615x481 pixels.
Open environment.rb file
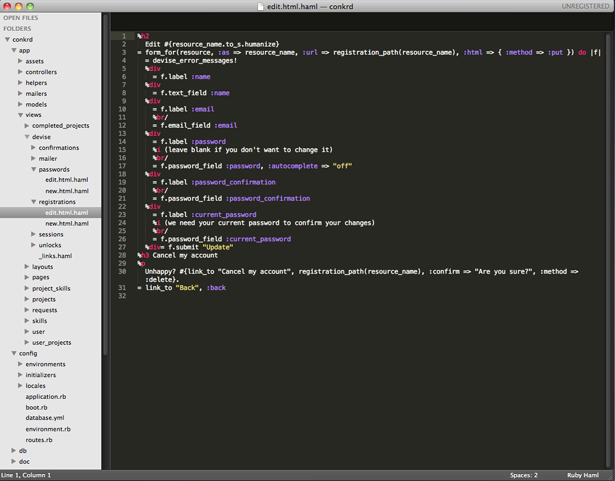[48, 429]
